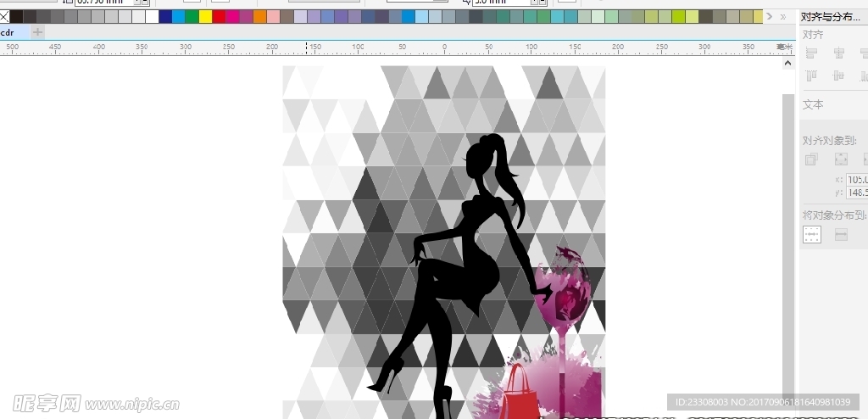
Task: Click the X coordinate input field
Action: 856,180
